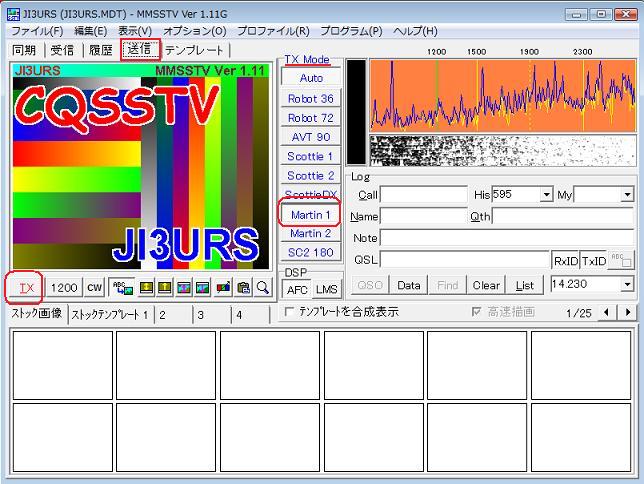Go to next stock page arrow

point(628,312)
